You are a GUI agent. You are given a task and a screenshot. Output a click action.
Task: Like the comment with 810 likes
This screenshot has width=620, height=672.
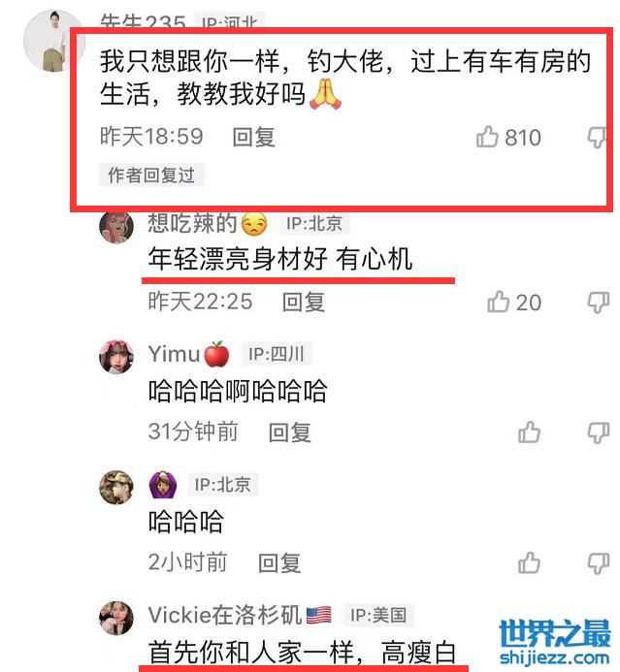(x=487, y=137)
